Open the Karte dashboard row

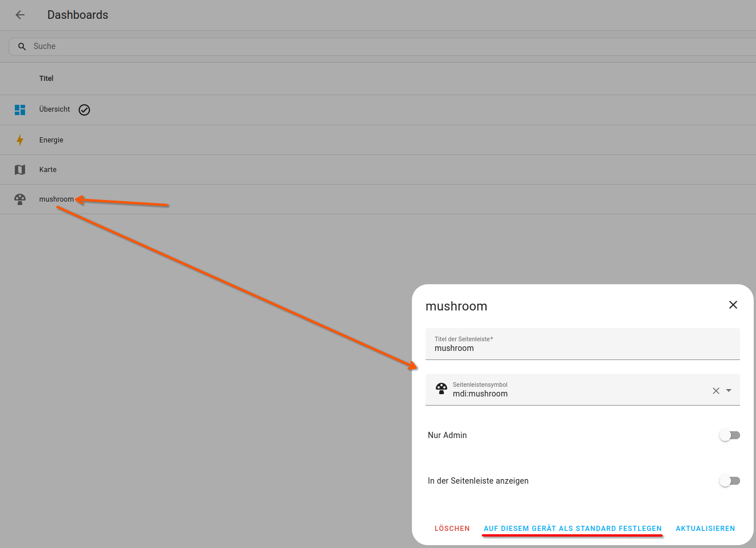tap(378, 170)
